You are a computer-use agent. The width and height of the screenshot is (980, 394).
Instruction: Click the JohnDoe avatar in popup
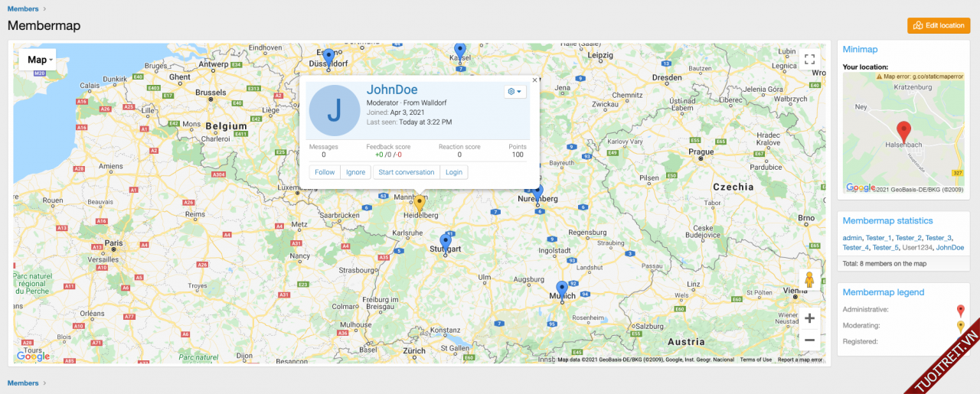click(x=335, y=110)
